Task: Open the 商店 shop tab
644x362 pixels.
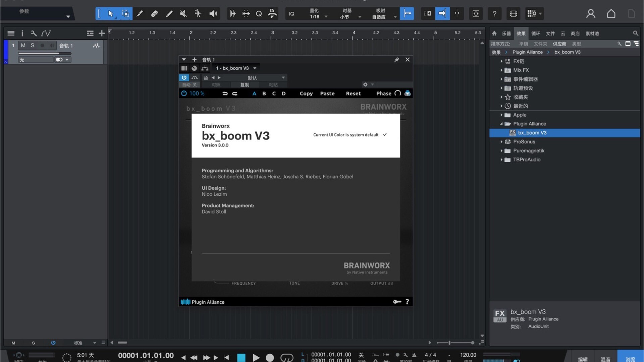Action: (575, 34)
